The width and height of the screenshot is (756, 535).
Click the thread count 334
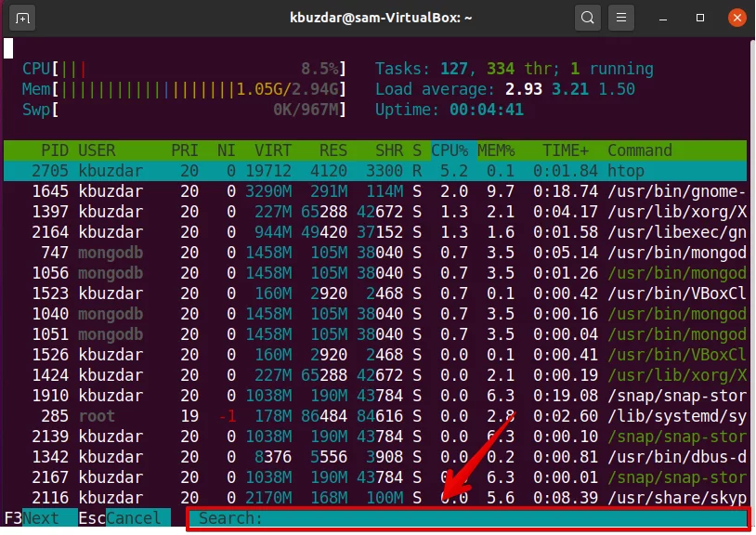[501, 69]
